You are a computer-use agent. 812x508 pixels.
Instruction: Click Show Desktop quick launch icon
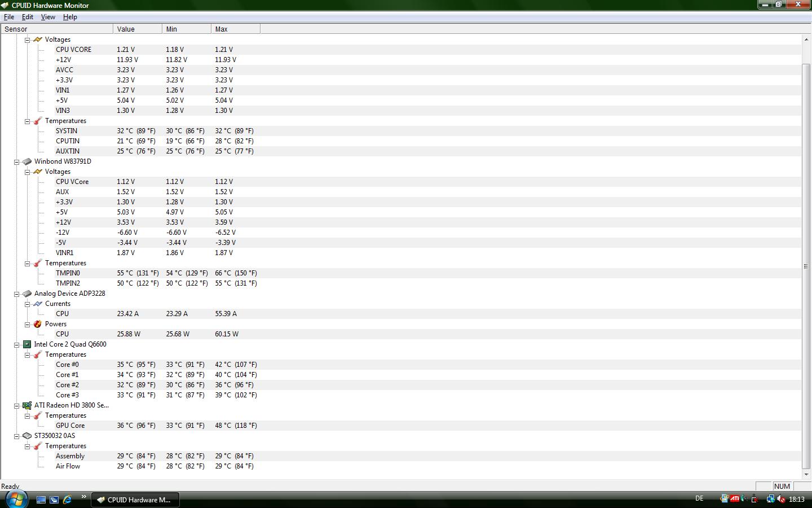coord(41,500)
